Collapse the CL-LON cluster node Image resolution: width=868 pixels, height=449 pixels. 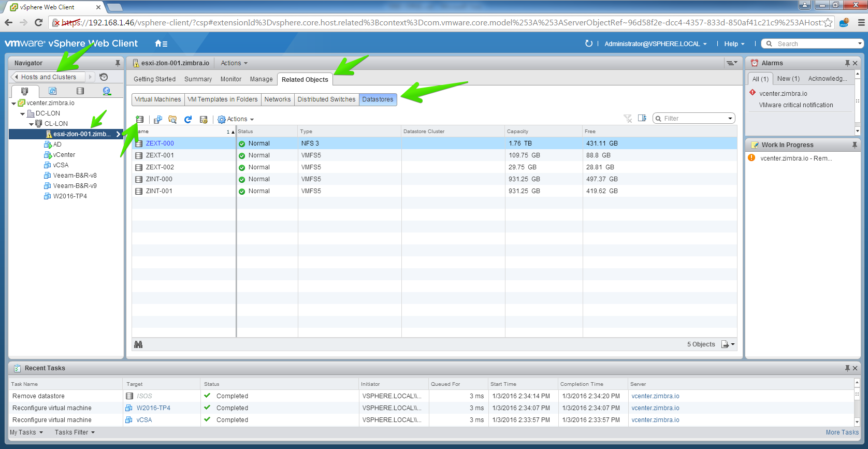point(31,124)
